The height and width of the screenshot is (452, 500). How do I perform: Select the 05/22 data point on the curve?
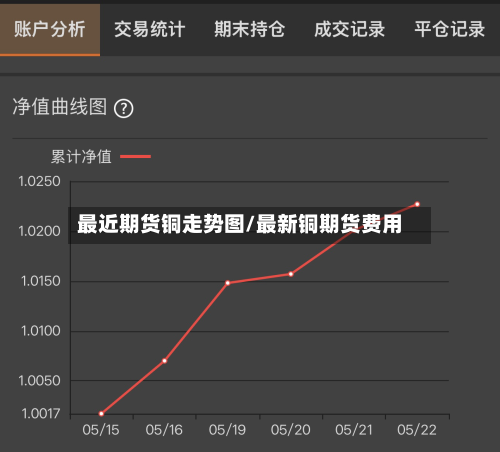click(417, 204)
